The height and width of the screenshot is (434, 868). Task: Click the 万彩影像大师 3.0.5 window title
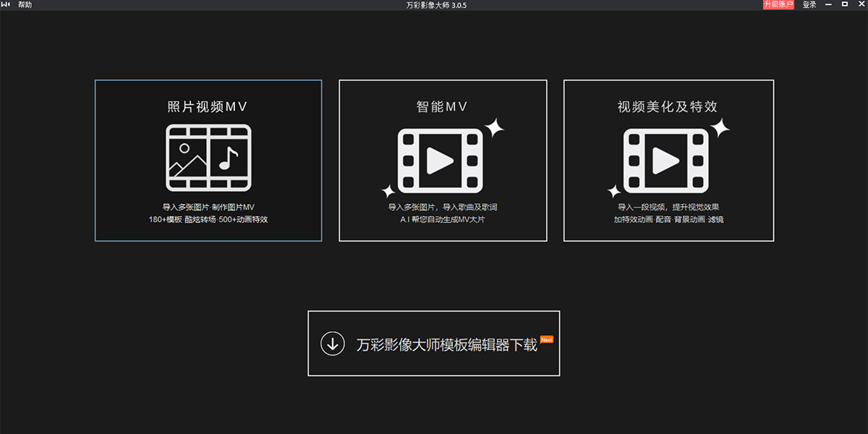coord(433,5)
